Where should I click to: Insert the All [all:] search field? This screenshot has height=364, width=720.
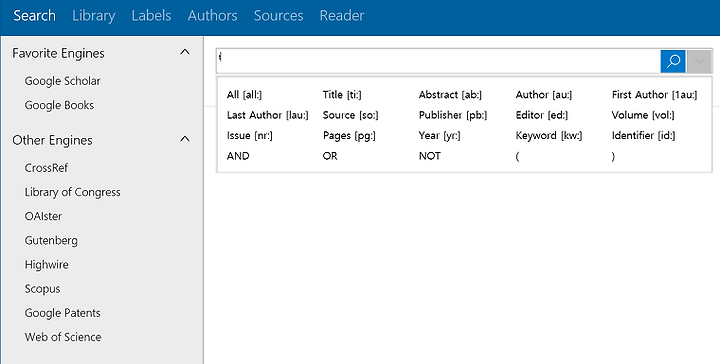[x=244, y=95]
